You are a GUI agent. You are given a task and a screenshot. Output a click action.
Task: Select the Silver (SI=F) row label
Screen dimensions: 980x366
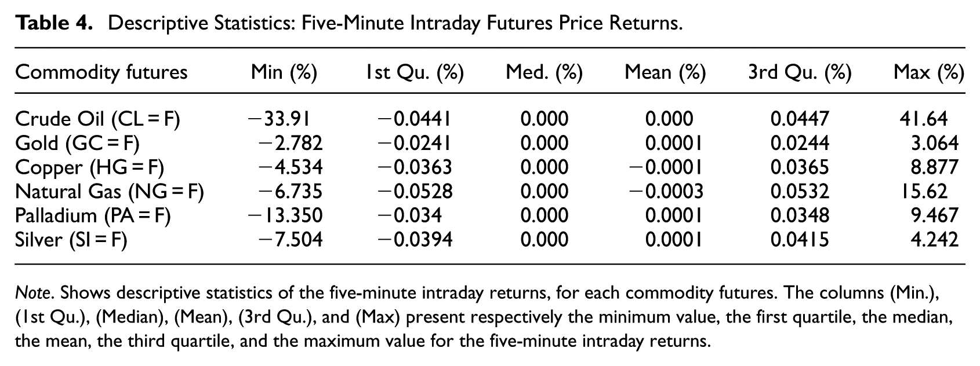click(x=71, y=240)
